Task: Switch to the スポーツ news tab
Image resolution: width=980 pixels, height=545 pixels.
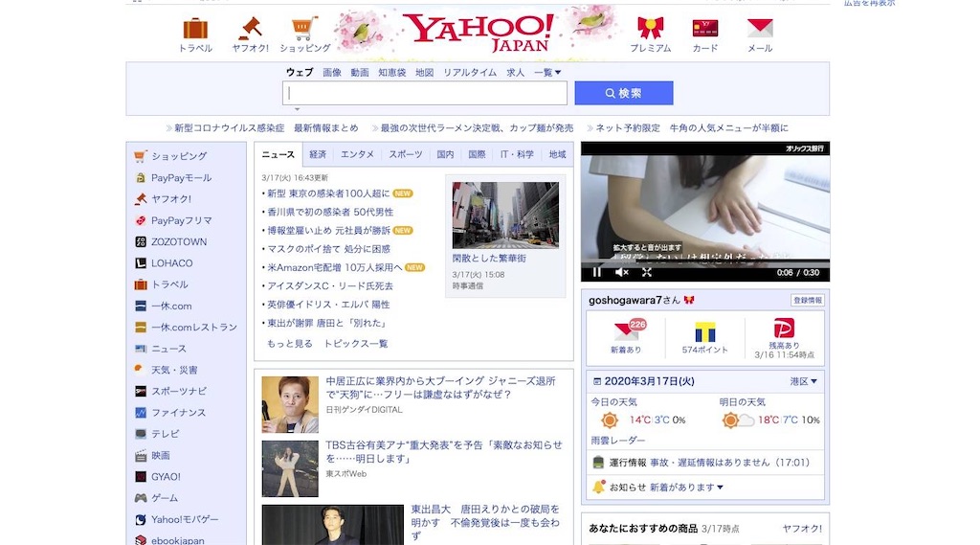Action: [406, 154]
